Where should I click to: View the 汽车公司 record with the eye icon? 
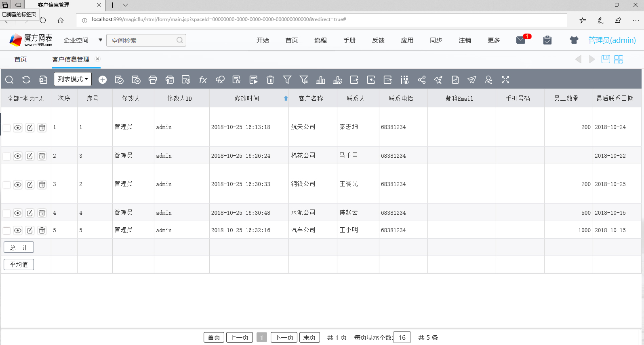pos(18,231)
